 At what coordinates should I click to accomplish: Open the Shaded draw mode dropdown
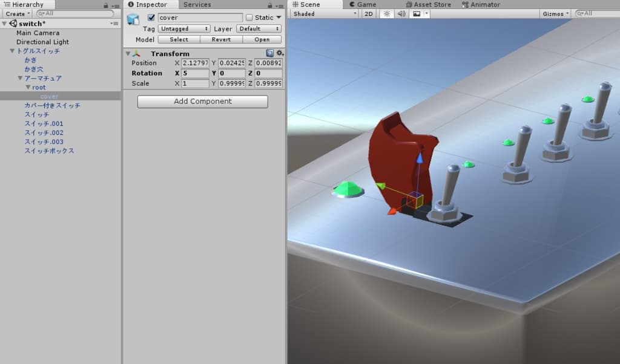click(x=324, y=13)
